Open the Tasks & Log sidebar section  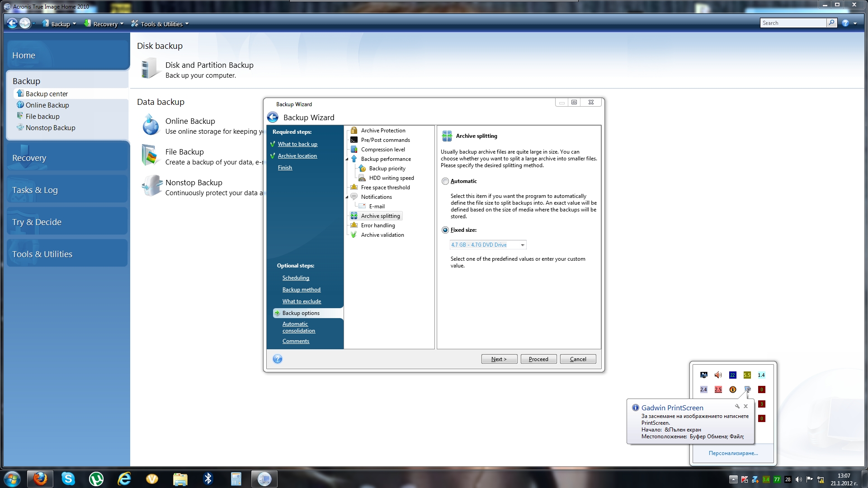pos(68,190)
